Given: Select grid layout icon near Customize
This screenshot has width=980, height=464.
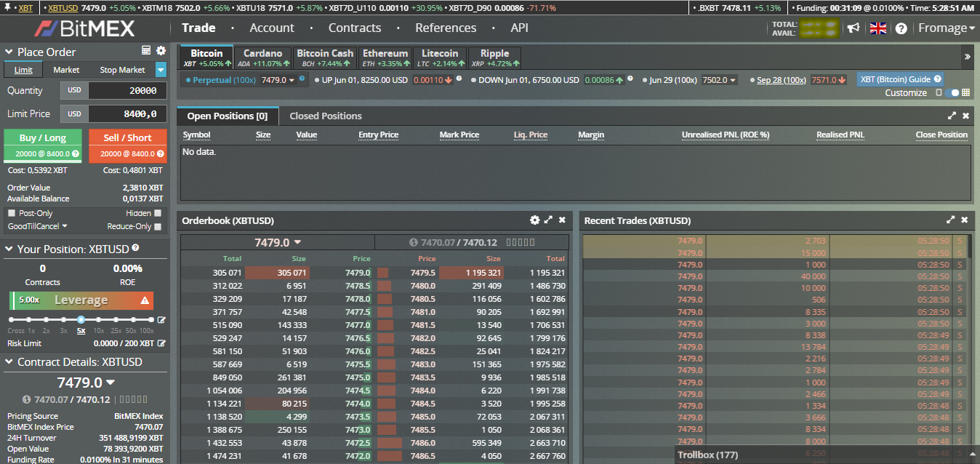Looking at the screenshot, I should click(x=965, y=92).
